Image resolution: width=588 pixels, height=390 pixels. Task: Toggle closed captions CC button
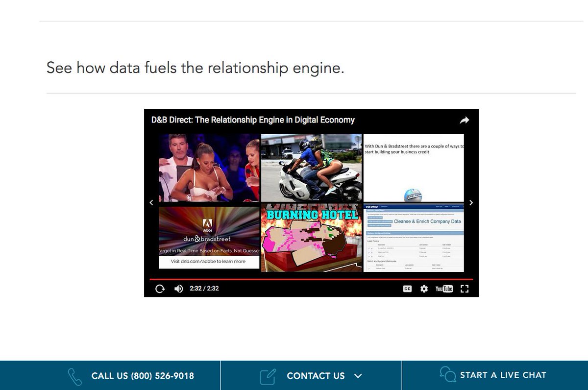point(407,289)
